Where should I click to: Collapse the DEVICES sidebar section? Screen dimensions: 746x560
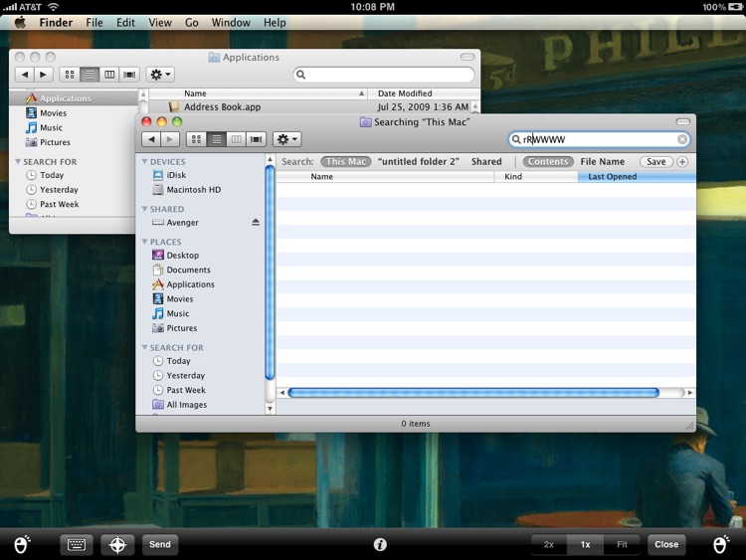[x=144, y=162]
